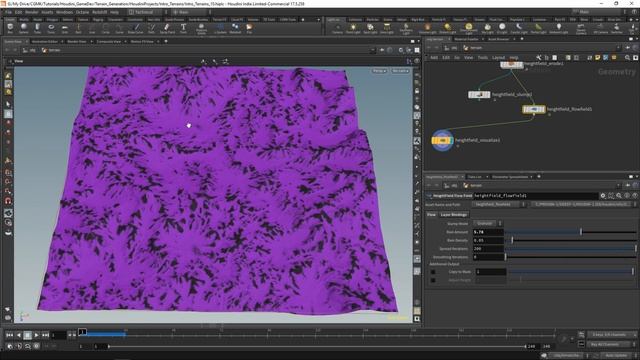Click the Rain Amount slider
640x360 pixels.
571,232
